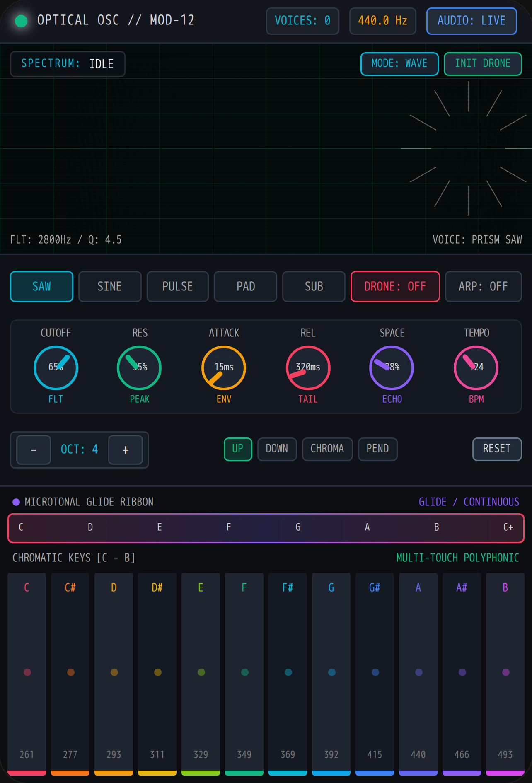Click the SPACE echo knob
The height and width of the screenshot is (783, 532).
392,368
